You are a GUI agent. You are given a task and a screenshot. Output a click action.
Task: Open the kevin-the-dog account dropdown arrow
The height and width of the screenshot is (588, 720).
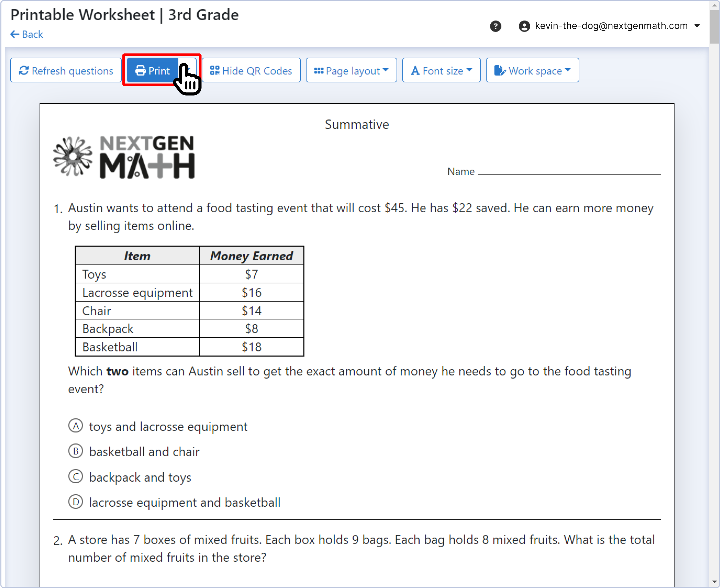[697, 26]
